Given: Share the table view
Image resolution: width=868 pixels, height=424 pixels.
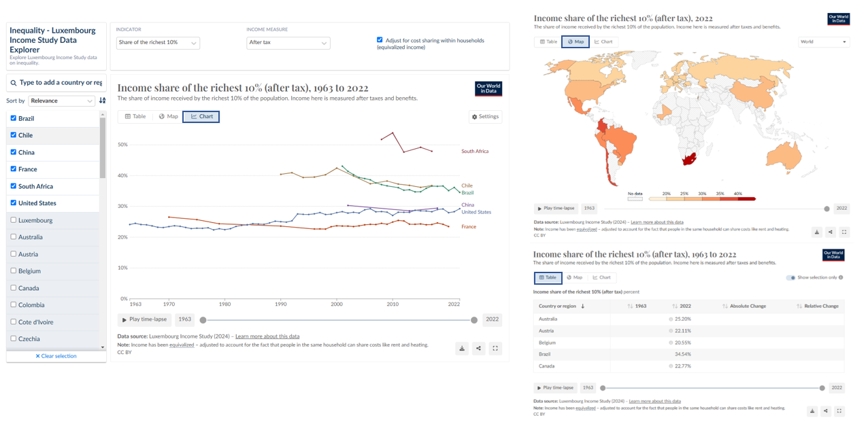Looking at the screenshot, I should pyautogui.click(x=826, y=411).
